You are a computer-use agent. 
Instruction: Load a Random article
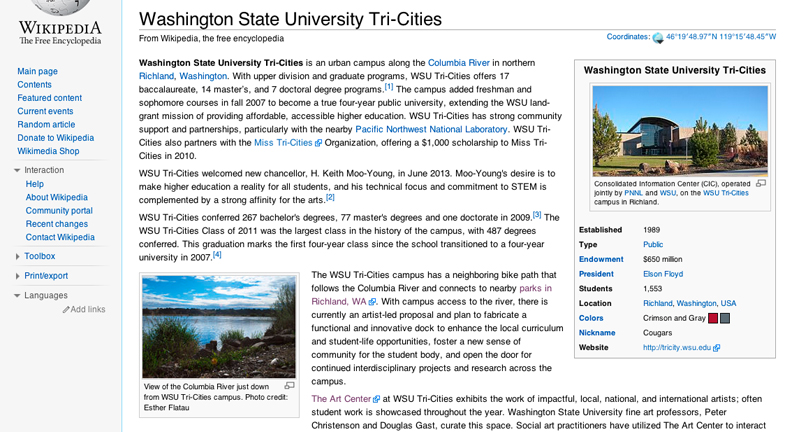click(x=46, y=124)
